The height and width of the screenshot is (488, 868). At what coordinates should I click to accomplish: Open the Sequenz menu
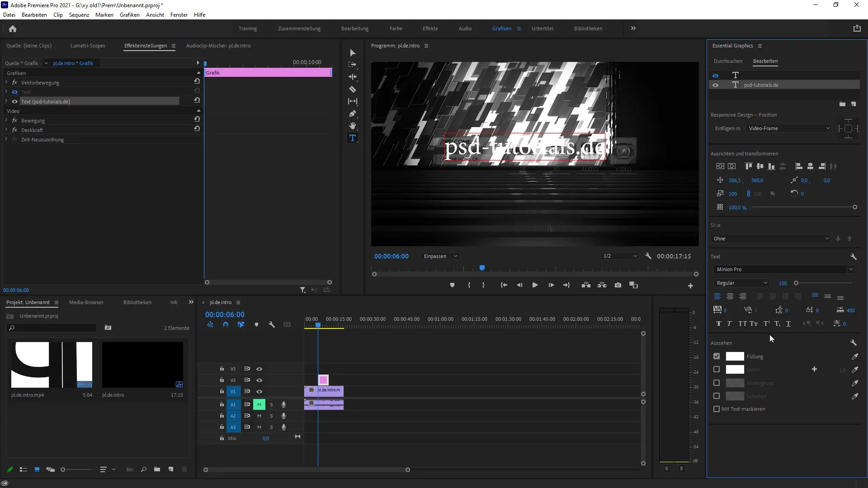click(79, 15)
